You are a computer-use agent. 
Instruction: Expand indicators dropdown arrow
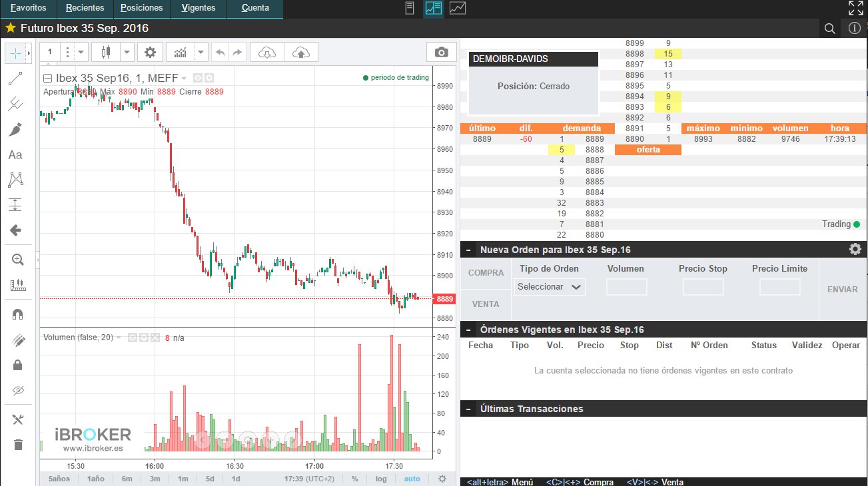201,52
